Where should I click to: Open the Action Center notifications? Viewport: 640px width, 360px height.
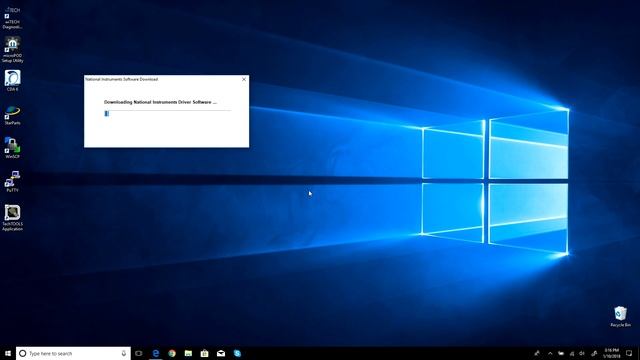[x=629, y=353]
